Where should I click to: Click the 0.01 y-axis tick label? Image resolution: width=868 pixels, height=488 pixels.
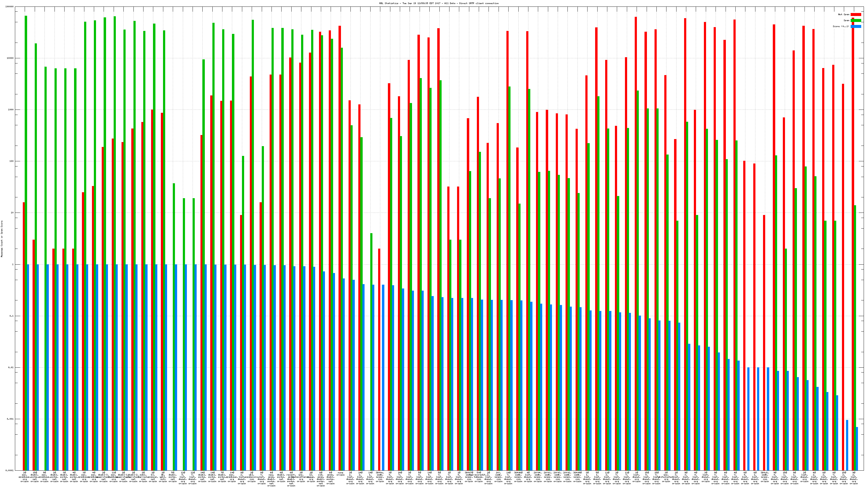[11, 367]
